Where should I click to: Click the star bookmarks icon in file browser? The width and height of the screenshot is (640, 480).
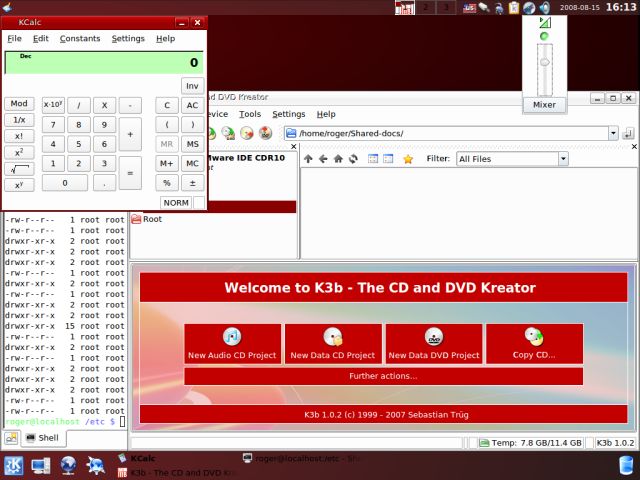click(408, 159)
